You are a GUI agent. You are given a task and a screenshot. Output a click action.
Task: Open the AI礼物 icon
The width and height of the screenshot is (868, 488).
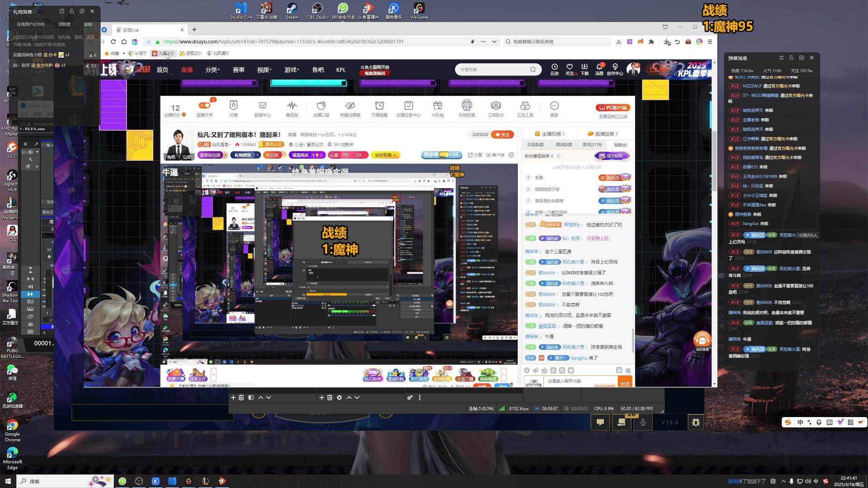(x=438, y=108)
